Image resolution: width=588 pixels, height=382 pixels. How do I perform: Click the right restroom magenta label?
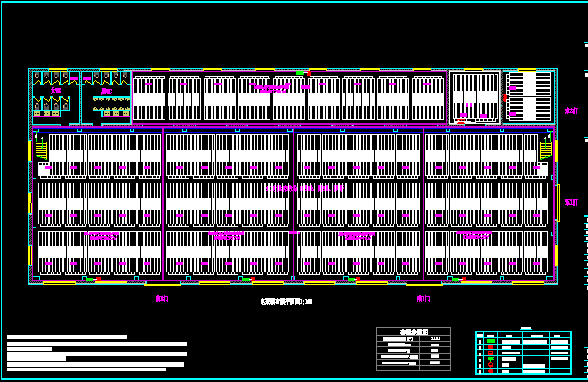click(107, 91)
